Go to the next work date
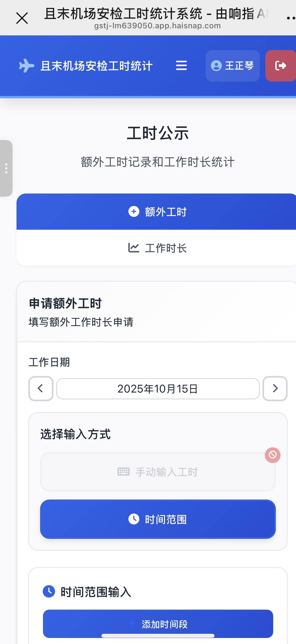 pos(275,388)
